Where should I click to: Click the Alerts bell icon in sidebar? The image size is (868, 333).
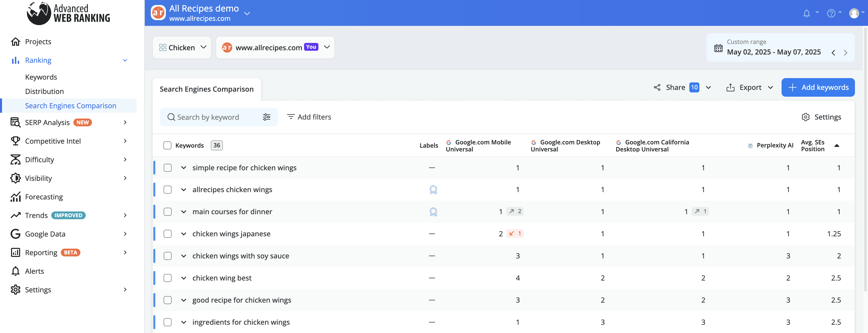point(15,271)
